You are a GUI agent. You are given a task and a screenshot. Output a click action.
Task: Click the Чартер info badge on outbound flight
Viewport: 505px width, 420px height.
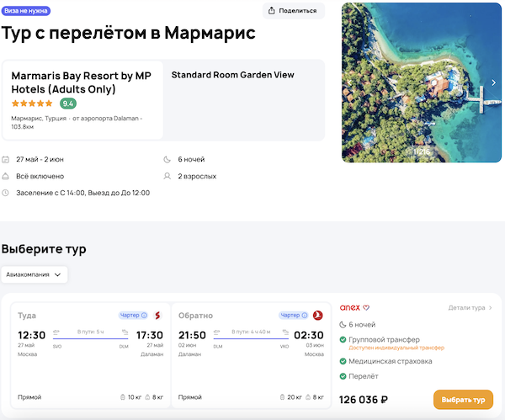tap(133, 316)
